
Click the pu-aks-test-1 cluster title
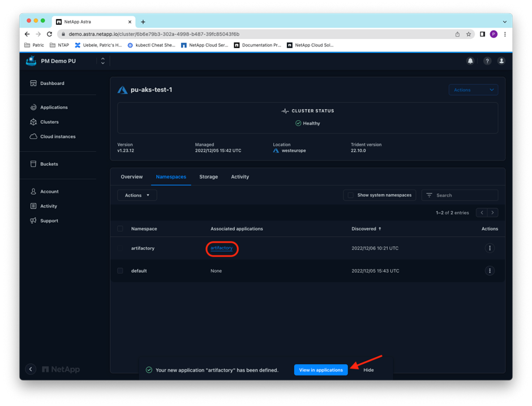click(x=151, y=90)
